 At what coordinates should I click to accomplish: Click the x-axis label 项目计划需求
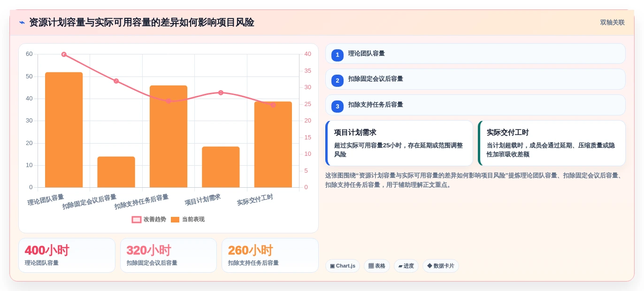point(203,200)
